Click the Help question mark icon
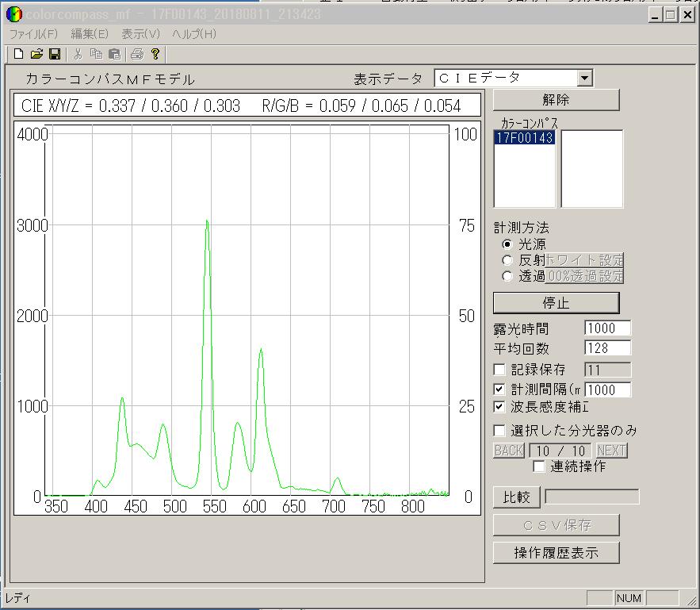700x610 pixels. (155, 54)
